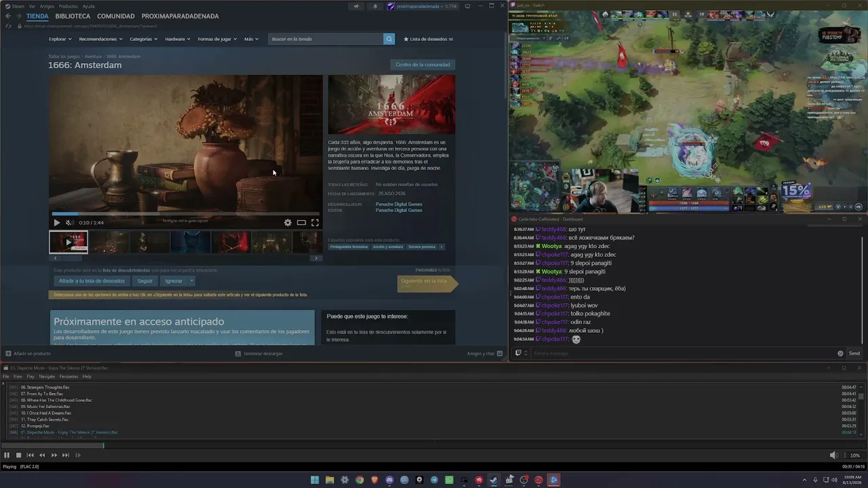Open Steam notifications bell
The width and height of the screenshot is (868, 488).
click(375, 6)
